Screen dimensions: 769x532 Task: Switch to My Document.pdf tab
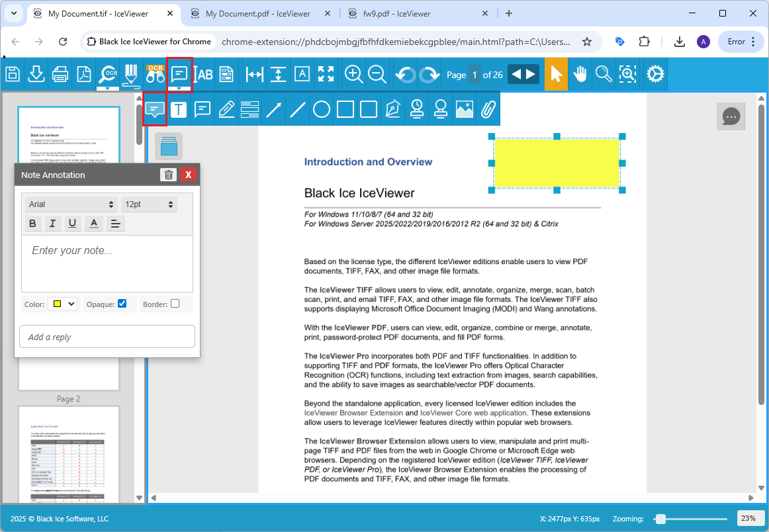tap(258, 14)
